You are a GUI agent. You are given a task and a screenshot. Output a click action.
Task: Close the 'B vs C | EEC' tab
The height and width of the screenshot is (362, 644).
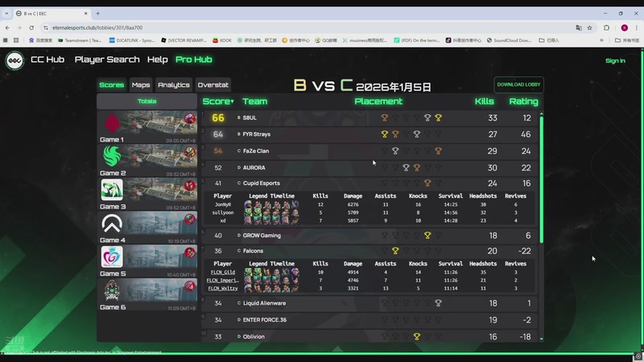pos(86,13)
